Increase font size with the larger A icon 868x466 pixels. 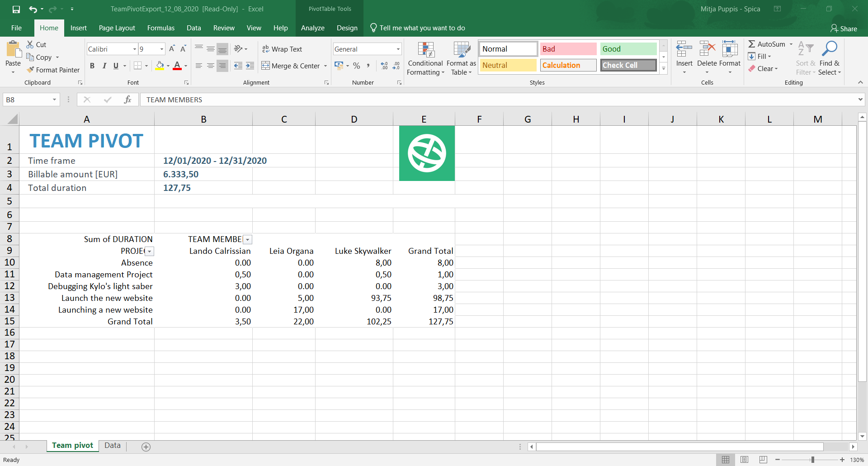pos(172,49)
